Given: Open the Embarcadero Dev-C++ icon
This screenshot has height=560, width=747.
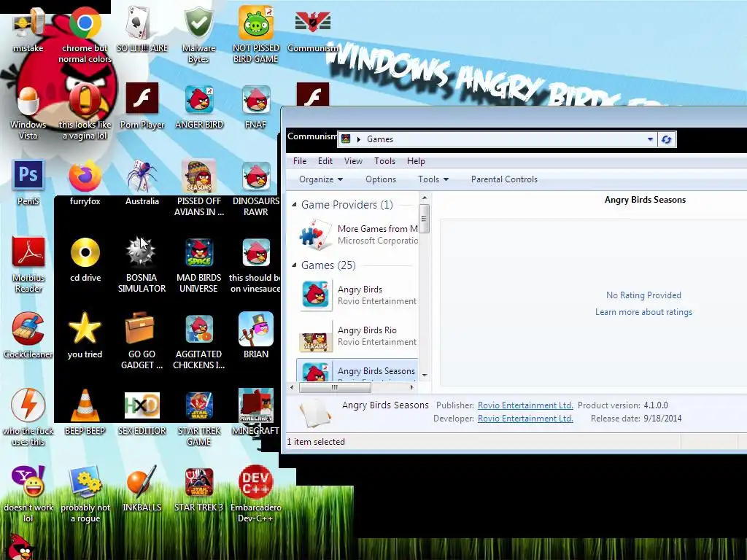Looking at the screenshot, I should coord(256,493).
